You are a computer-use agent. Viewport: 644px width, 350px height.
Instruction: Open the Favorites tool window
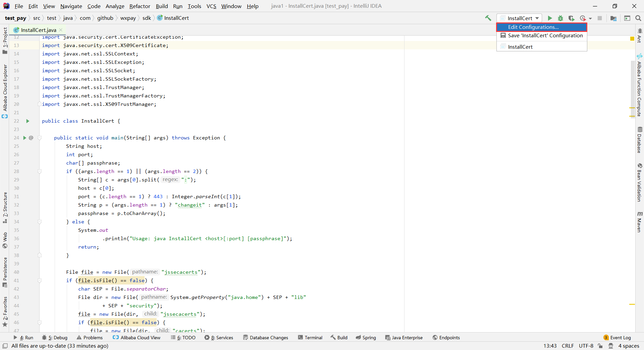click(5, 312)
